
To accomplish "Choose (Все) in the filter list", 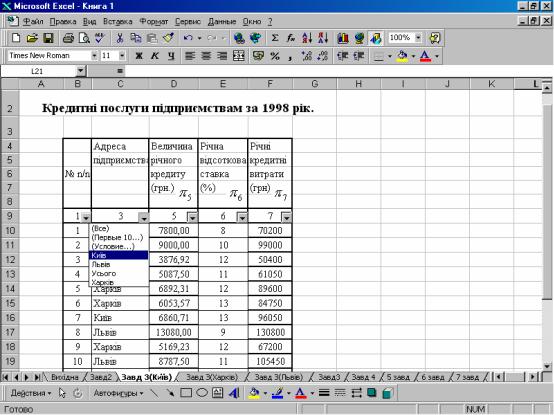I will pos(119,229).
